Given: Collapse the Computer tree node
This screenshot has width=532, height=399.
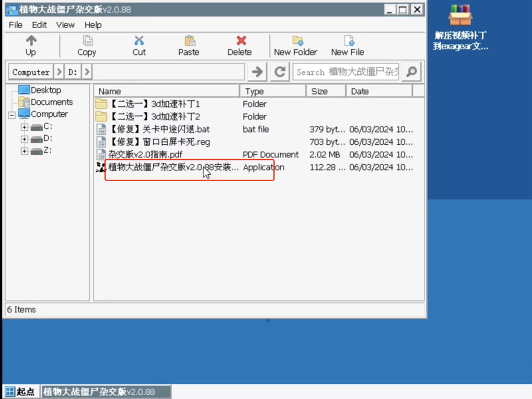Looking at the screenshot, I should click(x=12, y=115).
